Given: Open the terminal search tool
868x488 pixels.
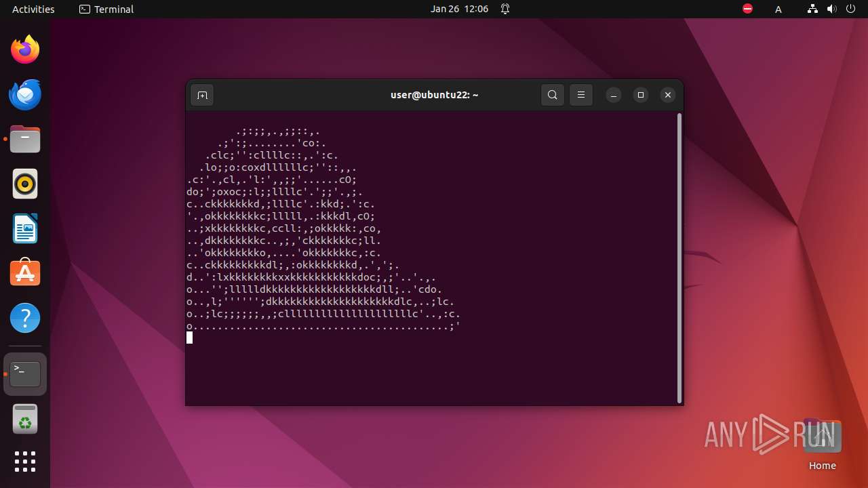Looking at the screenshot, I should coord(553,95).
